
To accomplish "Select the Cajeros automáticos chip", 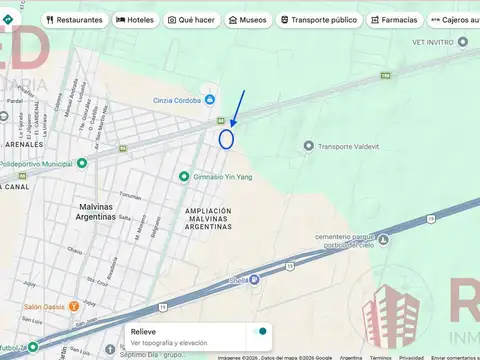I will coord(454,20).
